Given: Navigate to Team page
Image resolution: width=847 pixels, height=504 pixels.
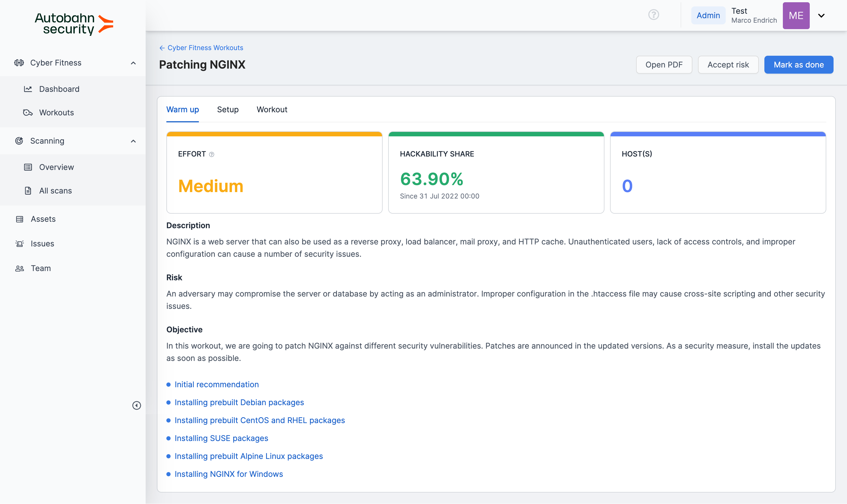Looking at the screenshot, I should click(41, 268).
